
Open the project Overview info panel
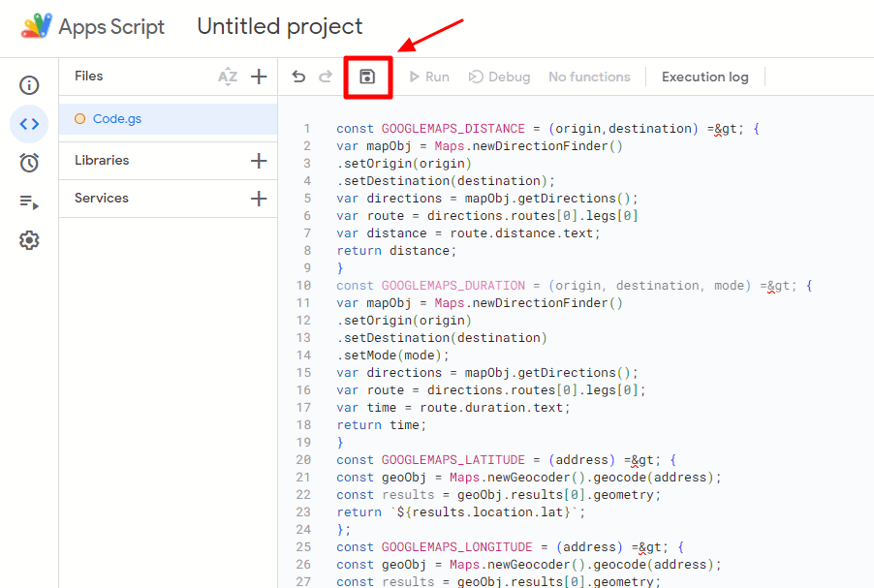pos(28,85)
